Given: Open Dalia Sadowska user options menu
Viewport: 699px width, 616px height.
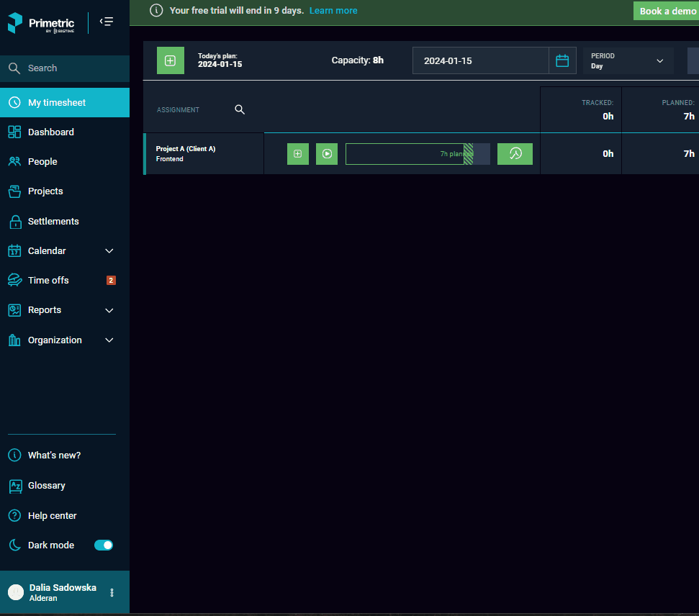Looking at the screenshot, I should click(112, 592).
